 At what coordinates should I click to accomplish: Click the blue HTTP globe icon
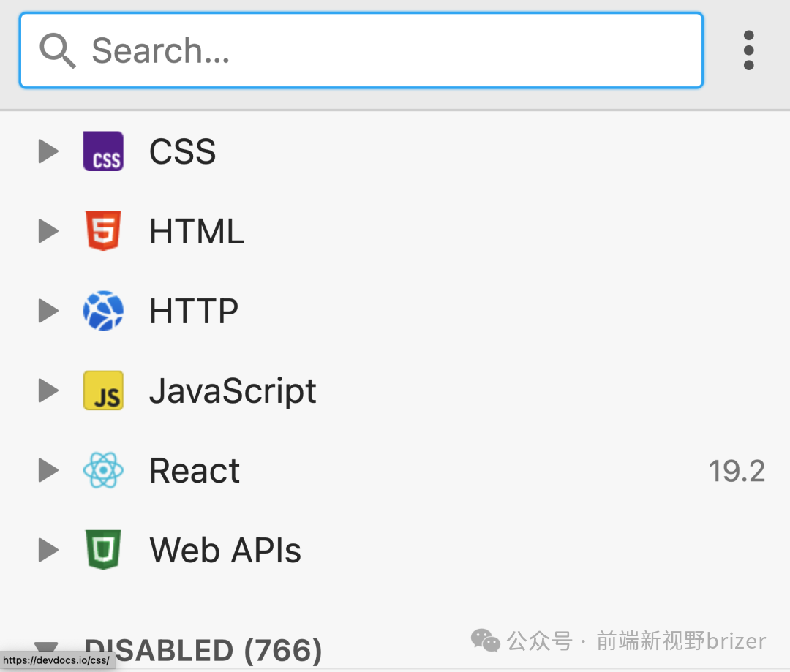[x=103, y=311]
